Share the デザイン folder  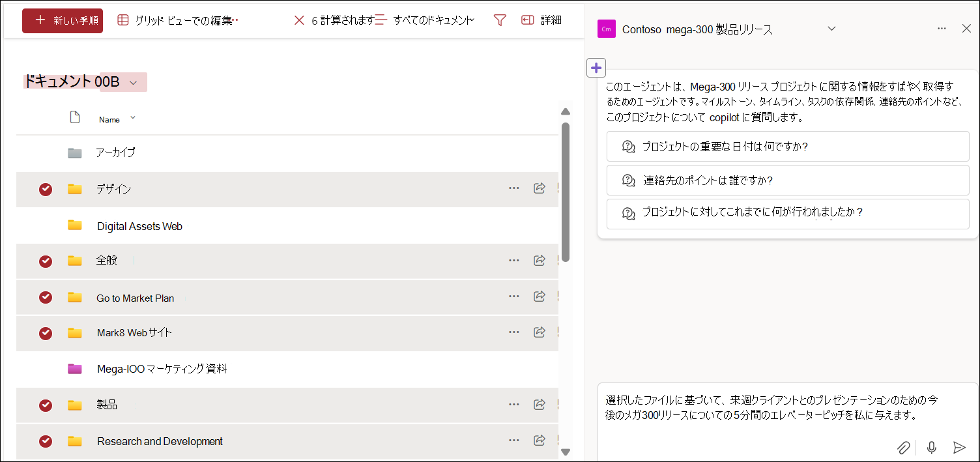coord(540,188)
